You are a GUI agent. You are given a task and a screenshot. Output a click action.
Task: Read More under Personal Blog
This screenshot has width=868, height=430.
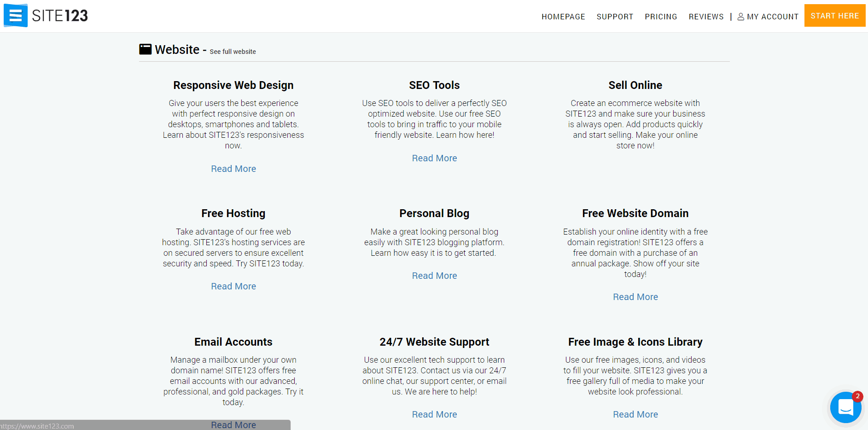coord(434,276)
